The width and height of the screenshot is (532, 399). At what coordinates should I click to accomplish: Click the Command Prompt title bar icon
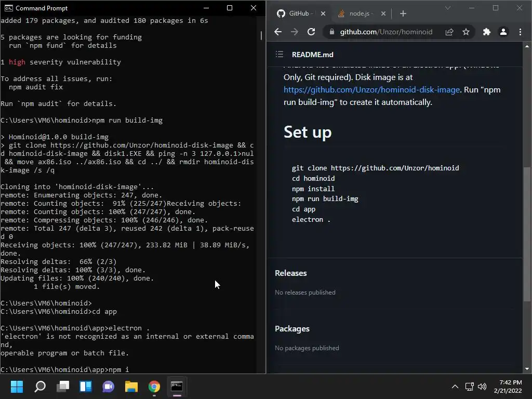[x=8, y=8]
